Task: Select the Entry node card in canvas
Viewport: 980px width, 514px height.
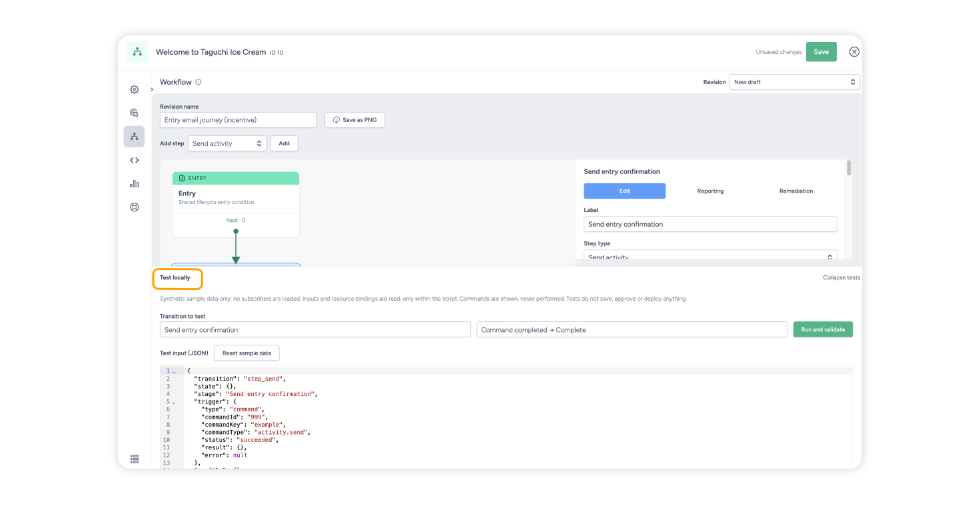Action: (236, 204)
